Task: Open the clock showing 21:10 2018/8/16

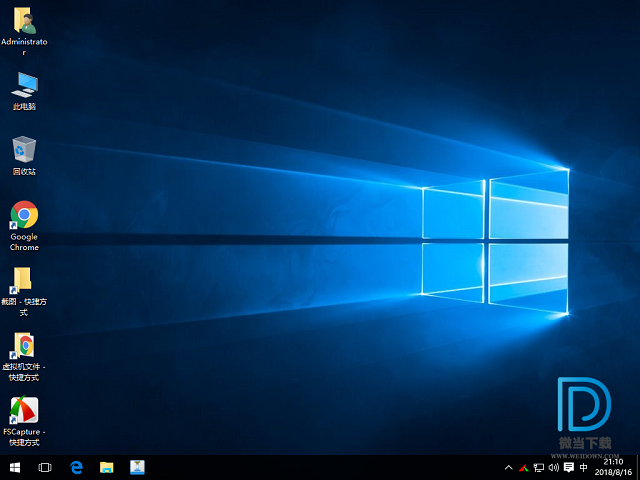Action: [613, 467]
